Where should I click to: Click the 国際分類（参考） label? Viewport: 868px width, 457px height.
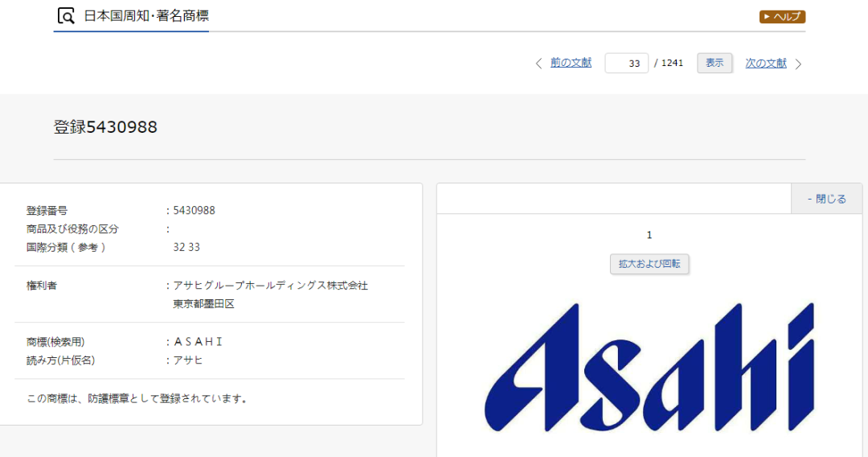click(67, 247)
